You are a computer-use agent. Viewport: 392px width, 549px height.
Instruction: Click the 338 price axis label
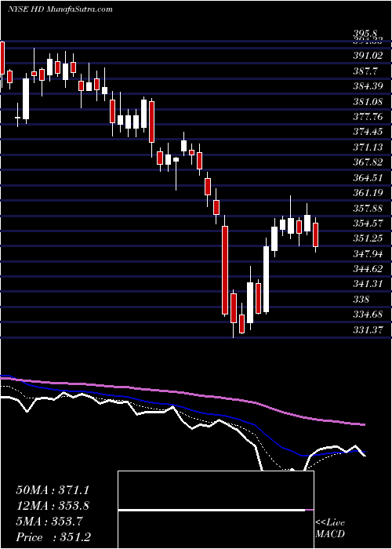pos(361,300)
